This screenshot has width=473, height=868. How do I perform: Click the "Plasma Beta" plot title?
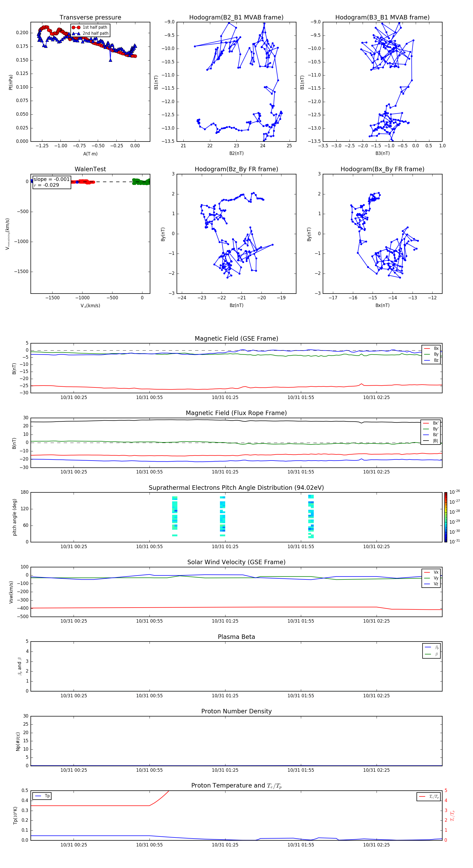236,637
